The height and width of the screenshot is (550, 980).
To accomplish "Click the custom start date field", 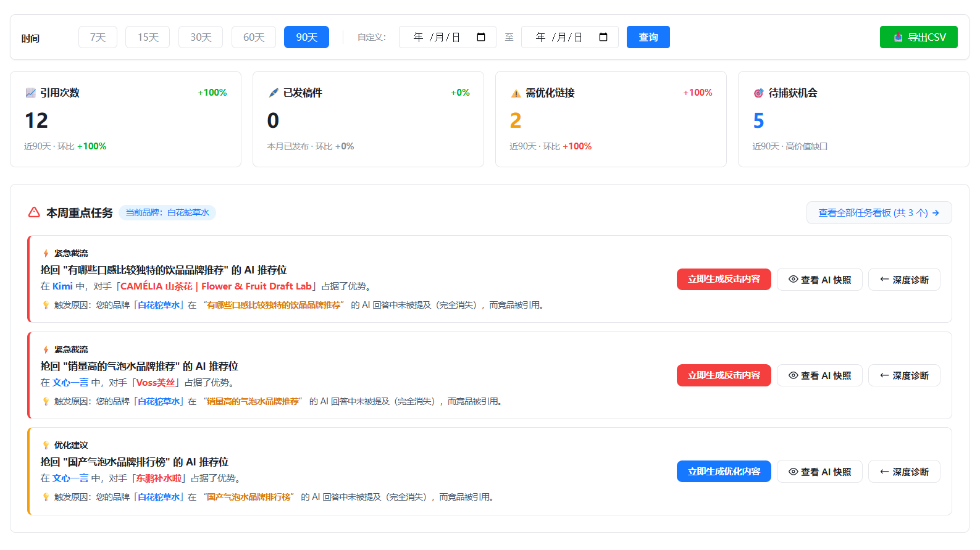I will pos(448,37).
